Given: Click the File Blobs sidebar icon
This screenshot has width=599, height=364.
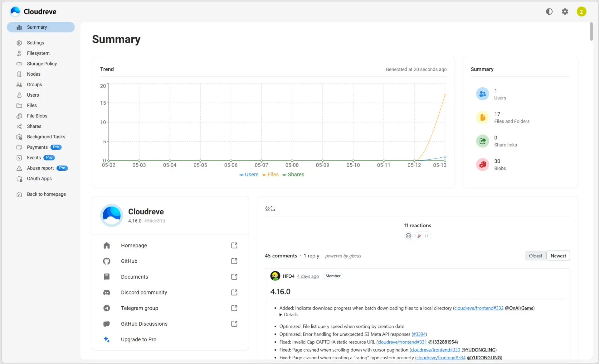Looking at the screenshot, I should tap(19, 116).
